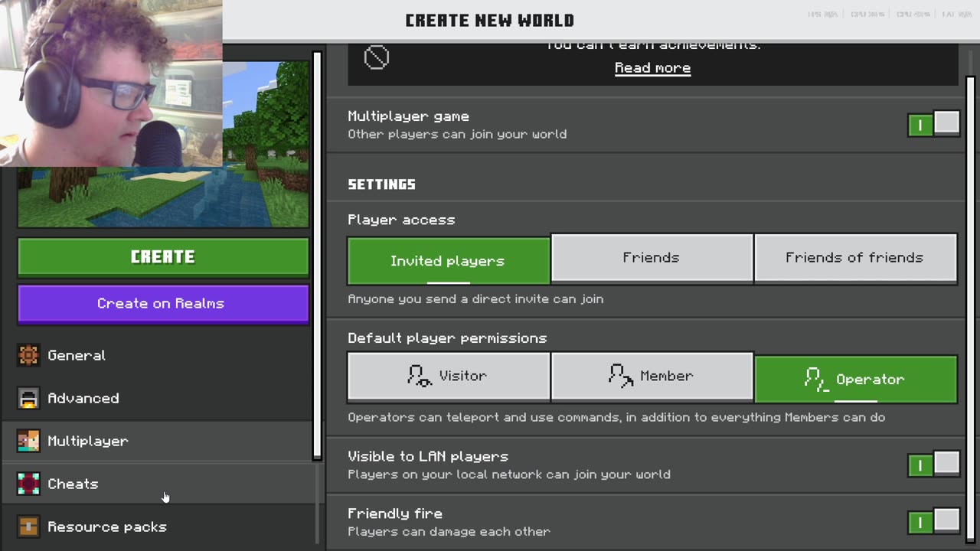Click the Member player icon

(621, 376)
